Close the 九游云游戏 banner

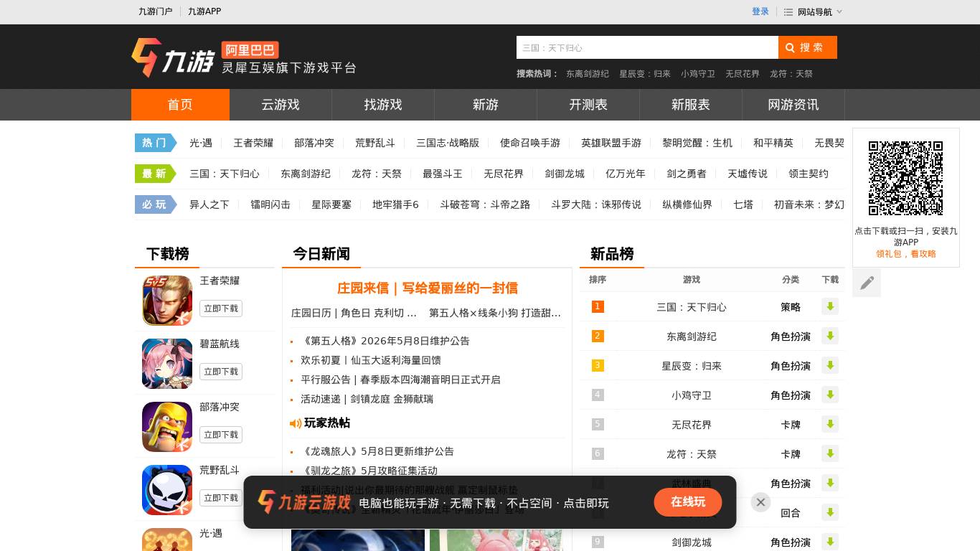click(x=760, y=502)
